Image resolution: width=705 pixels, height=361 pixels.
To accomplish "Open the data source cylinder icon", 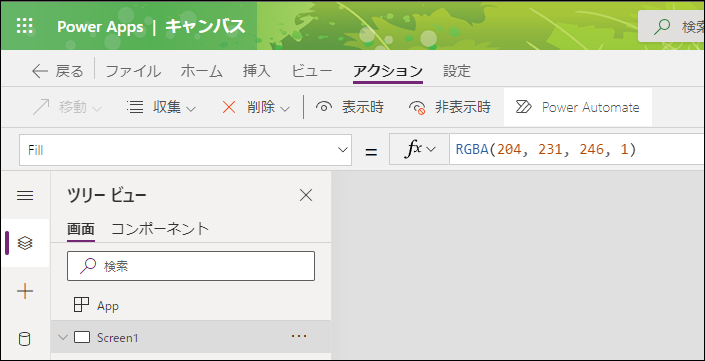I will point(25,339).
